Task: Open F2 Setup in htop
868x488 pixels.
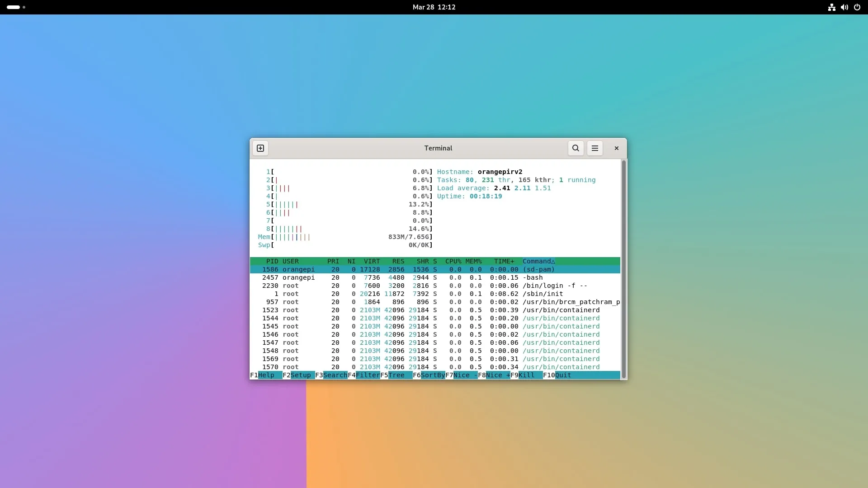Action: [x=300, y=375]
